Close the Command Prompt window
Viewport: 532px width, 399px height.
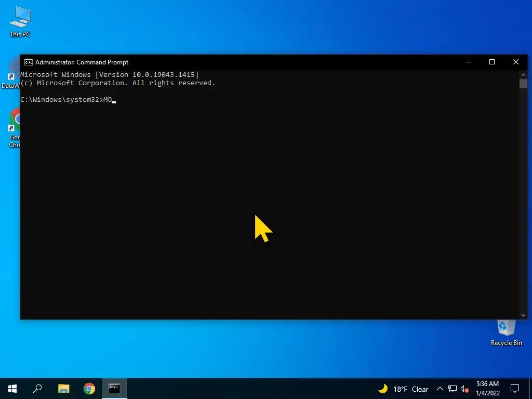516,62
